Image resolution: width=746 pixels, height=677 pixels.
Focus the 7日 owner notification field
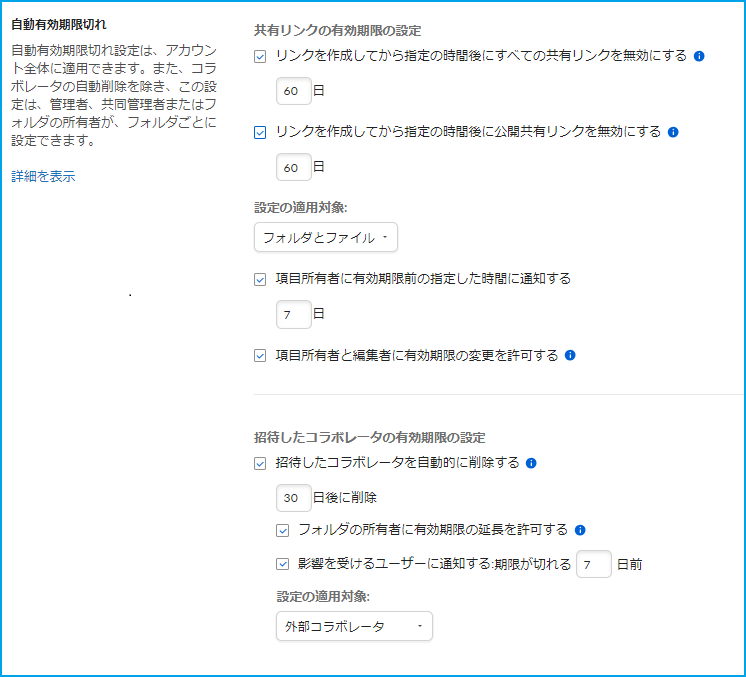click(294, 314)
